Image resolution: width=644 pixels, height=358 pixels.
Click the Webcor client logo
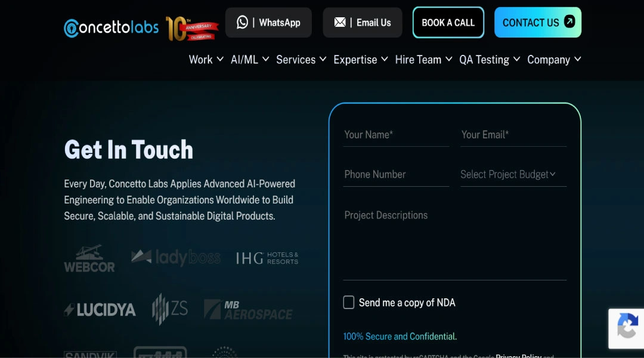89,258
